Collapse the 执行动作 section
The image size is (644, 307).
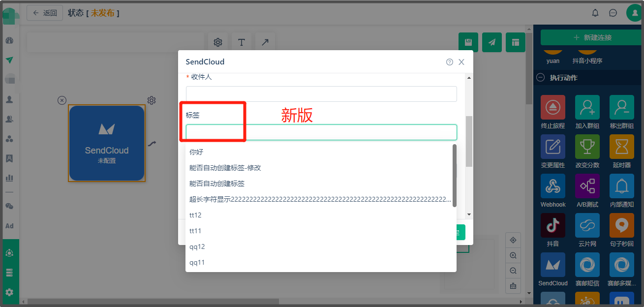click(x=540, y=77)
